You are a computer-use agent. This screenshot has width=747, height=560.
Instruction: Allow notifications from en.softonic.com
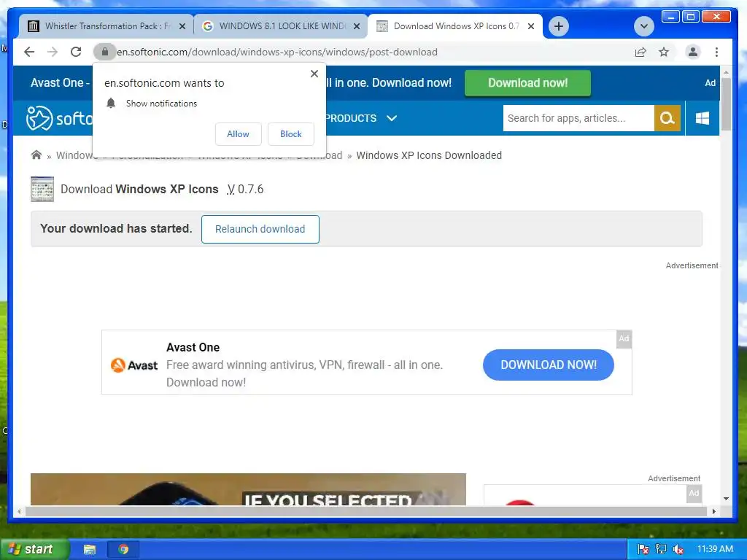tap(239, 134)
